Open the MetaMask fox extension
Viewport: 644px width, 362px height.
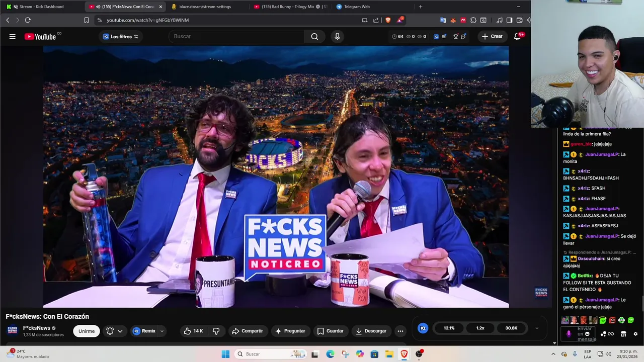[453, 20]
